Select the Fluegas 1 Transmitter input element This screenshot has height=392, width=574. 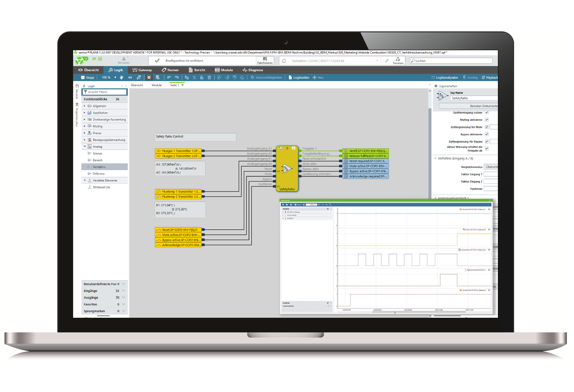[178, 151]
